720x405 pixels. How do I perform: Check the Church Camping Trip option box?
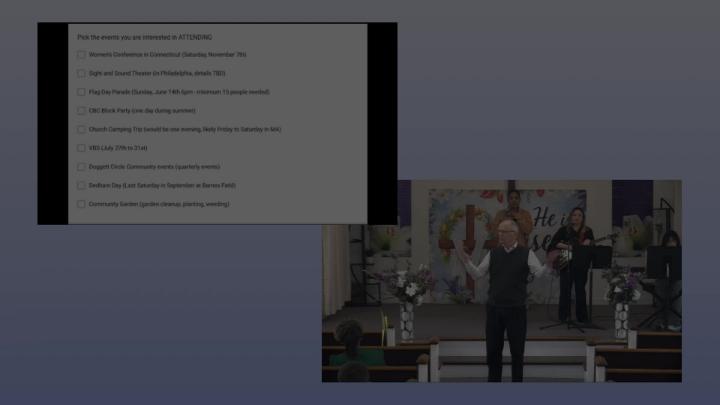pyautogui.click(x=82, y=129)
